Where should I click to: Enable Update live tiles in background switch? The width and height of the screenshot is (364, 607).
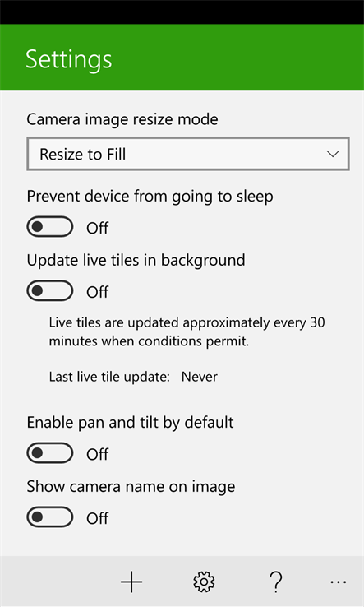point(50,290)
